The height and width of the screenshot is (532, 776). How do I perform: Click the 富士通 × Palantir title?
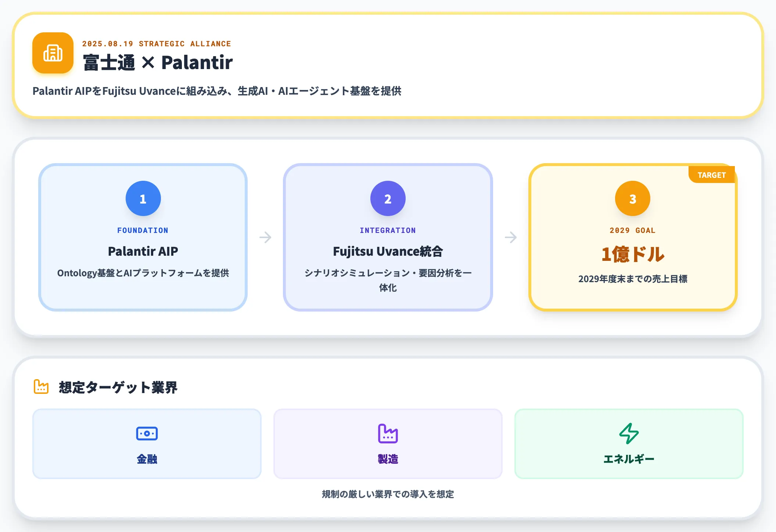click(x=158, y=62)
